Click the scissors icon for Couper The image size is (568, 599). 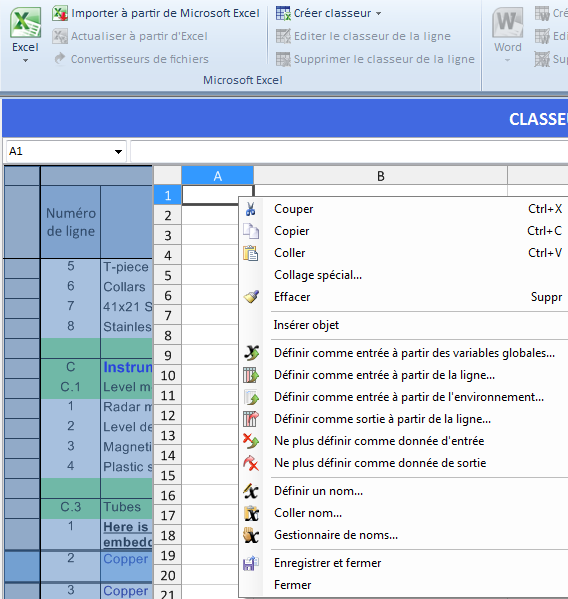(251, 209)
